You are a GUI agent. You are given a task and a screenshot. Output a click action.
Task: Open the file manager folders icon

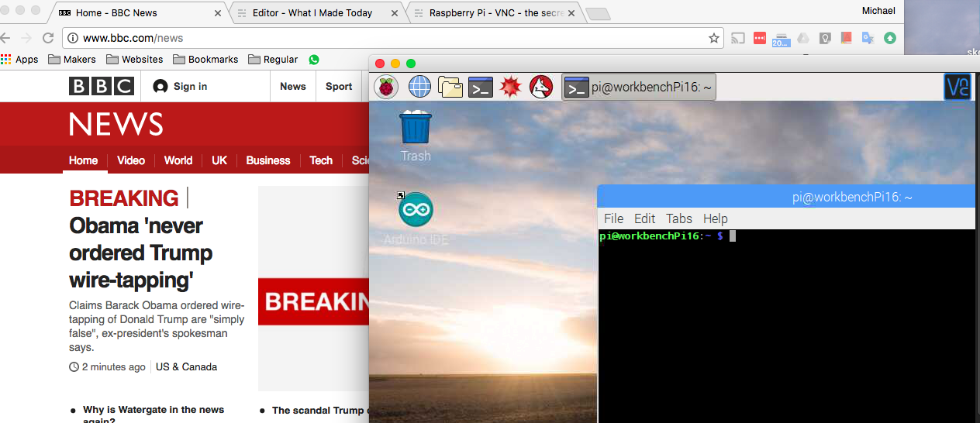tap(450, 87)
